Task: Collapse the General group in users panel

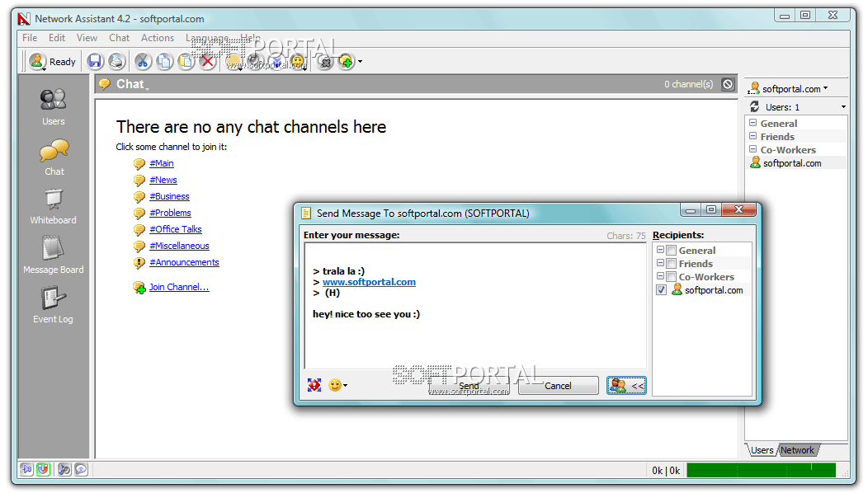Action: 752,123
